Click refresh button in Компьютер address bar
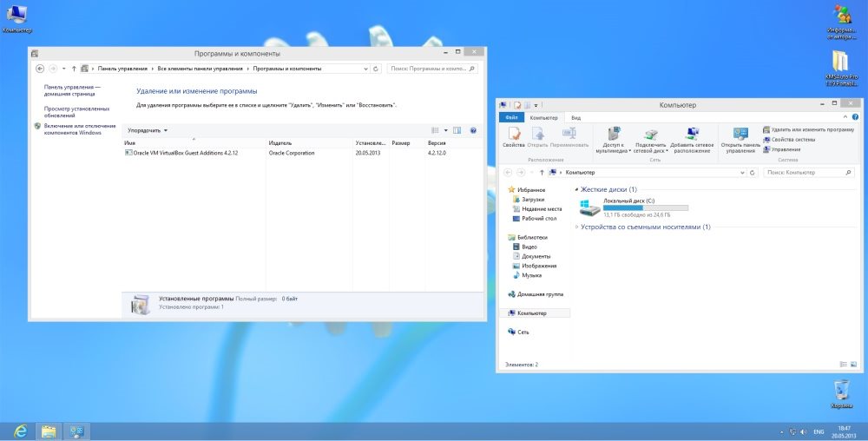 tap(751, 173)
